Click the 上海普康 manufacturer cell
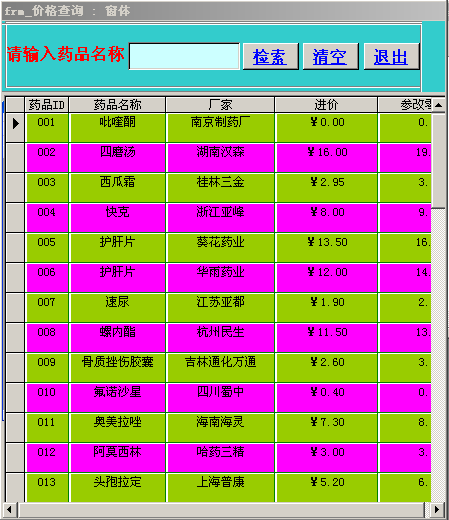449x520 pixels. tap(221, 488)
